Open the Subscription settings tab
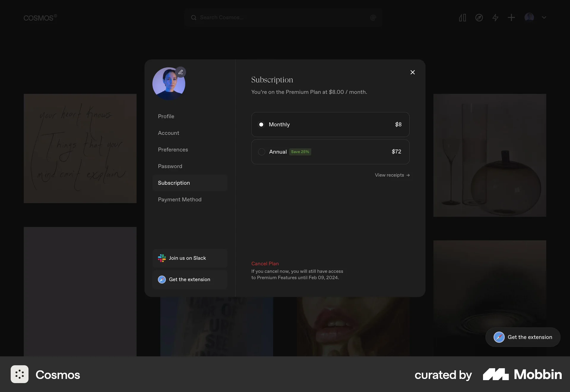 tap(174, 183)
